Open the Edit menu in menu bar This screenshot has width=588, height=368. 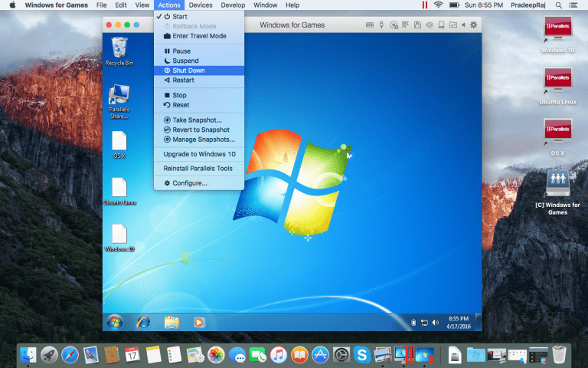pyautogui.click(x=121, y=5)
